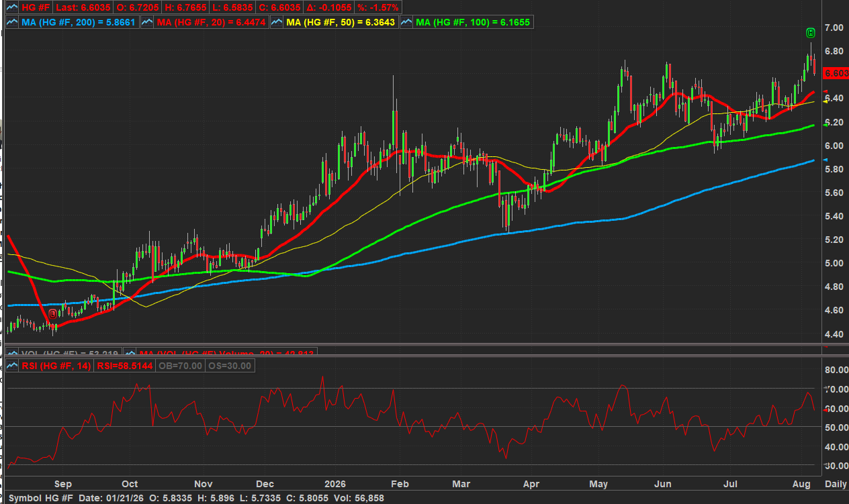Click the icon before the MA 50 label
This screenshot has width=849, height=504.
277,22
